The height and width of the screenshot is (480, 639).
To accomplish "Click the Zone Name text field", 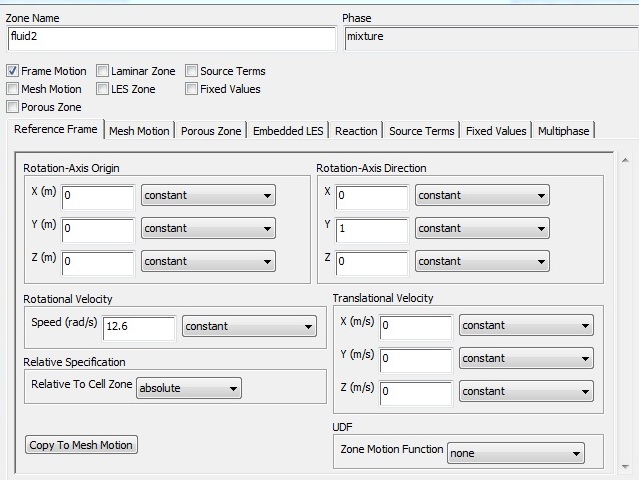I will 170,38.
